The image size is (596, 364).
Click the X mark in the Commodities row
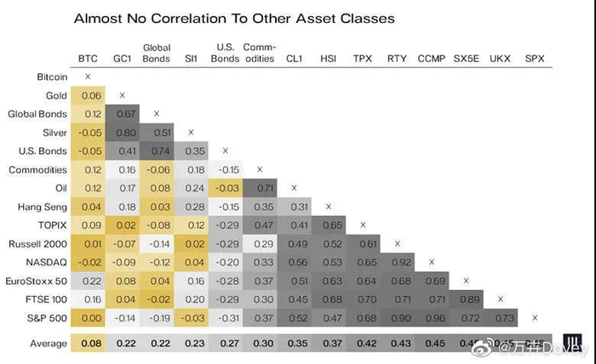pyautogui.click(x=260, y=169)
